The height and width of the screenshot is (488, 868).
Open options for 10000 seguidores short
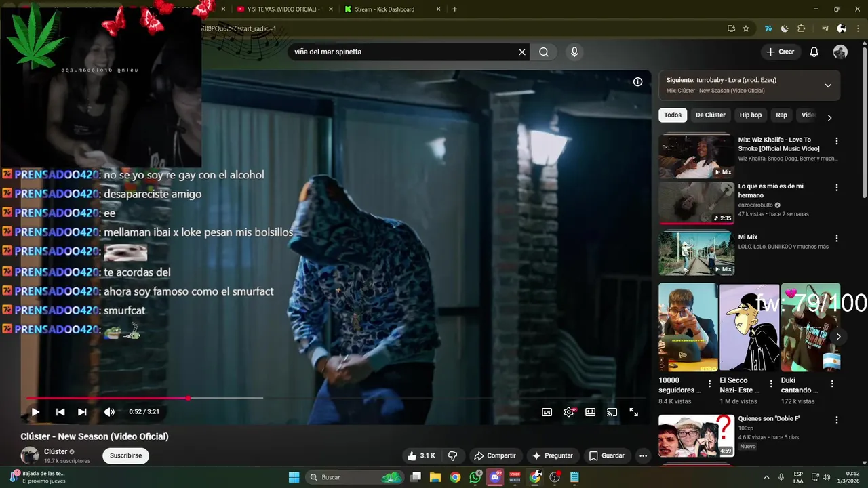click(710, 384)
